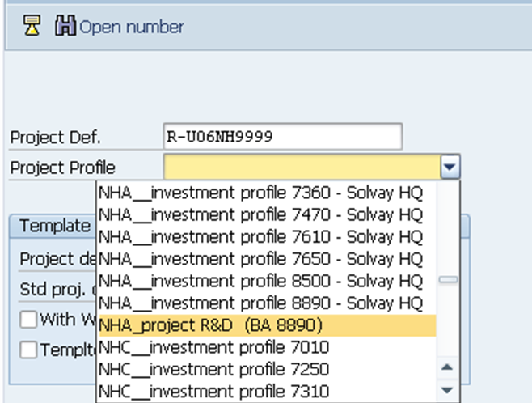Click the list scrollbar up arrow
This screenshot has height=403, width=532.
[x=447, y=367]
